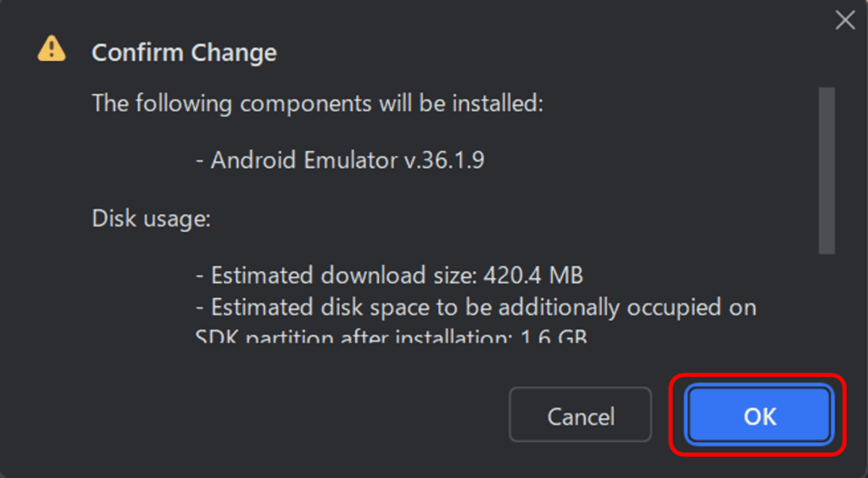The height and width of the screenshot is (478, 868).
Task: Click the word 'Change' in dialog title
Action: pyautogui.click(x=234, y=53)
